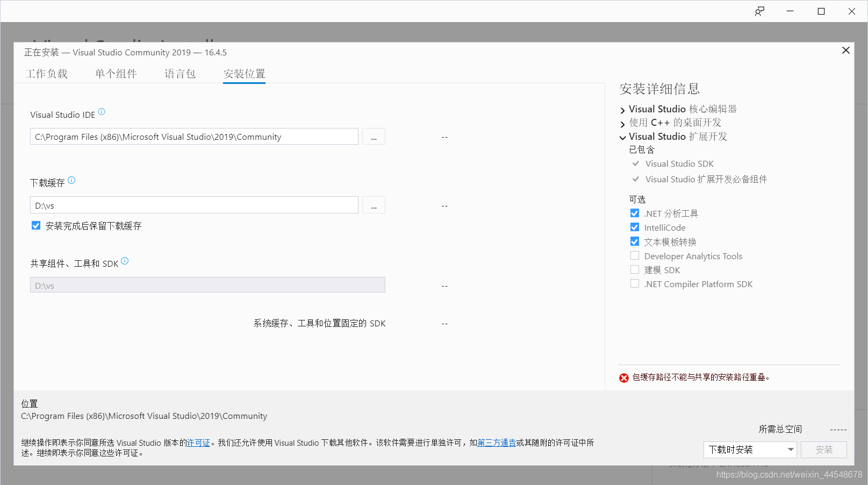
Task: Select Visual Studio 扩展开发必备组件 item
Action: pyautogui.click(x=706, y=179)
